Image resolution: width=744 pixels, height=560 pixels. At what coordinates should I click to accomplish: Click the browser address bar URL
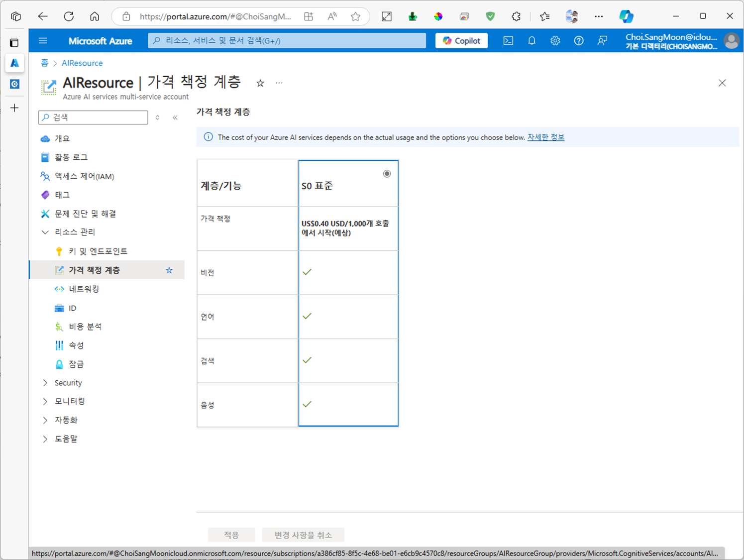click(x=215, y=16)
